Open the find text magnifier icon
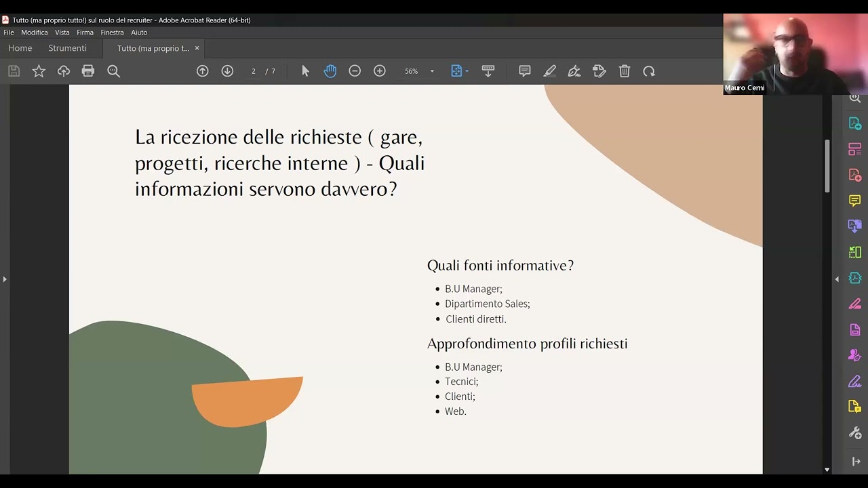868x488 pixels. tap(113, 71)
